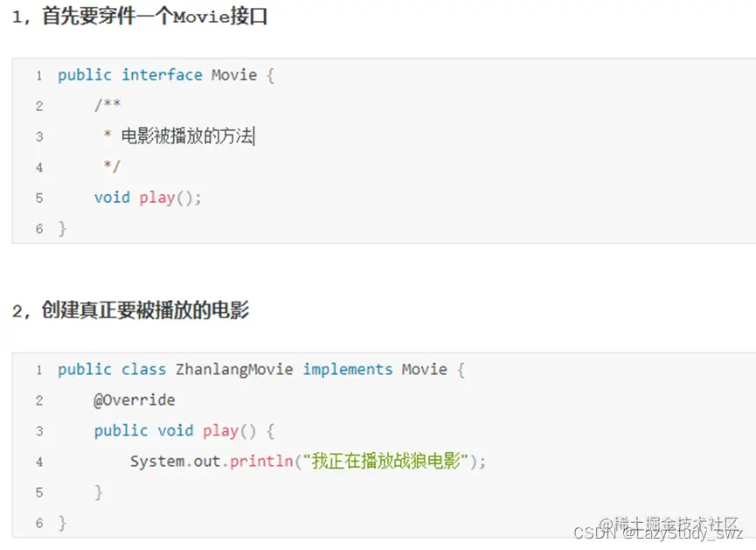Click the 'interface' keyword in the first code block
This screenshot has width=756, height=550.
(x=162, y=75)
